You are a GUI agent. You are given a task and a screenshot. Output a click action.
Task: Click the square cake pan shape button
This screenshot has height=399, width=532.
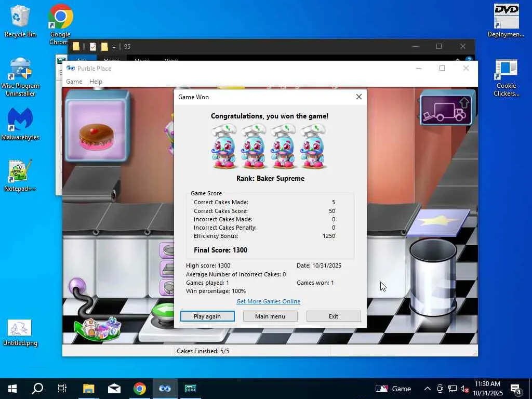[167, 269]
